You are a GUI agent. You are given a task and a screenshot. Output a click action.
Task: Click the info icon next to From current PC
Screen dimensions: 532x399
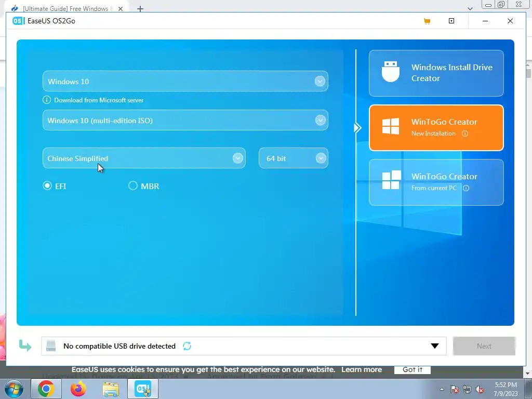click(466, 188)
